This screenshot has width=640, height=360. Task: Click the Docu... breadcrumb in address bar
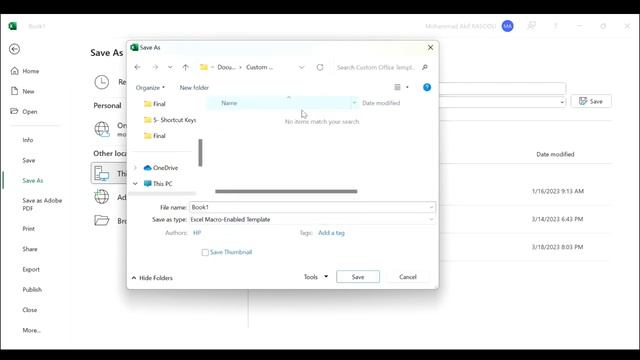coord(226,67)
